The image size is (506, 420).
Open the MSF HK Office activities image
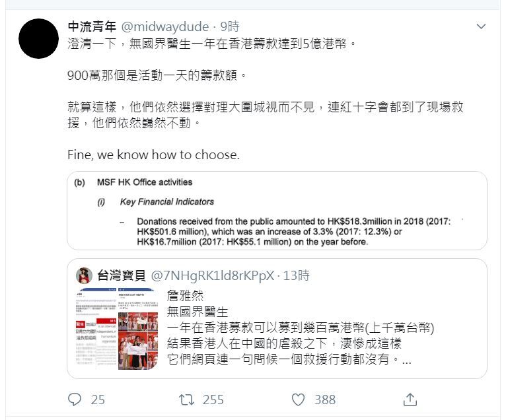(x=277, y=211)
